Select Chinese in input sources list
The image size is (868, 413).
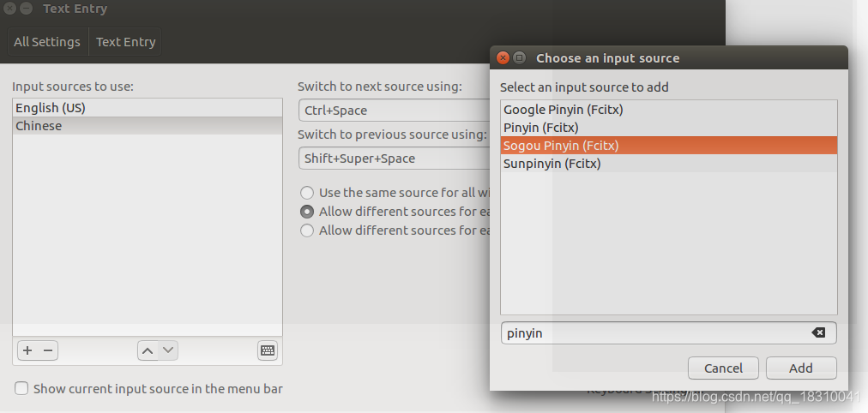[148, 126]
